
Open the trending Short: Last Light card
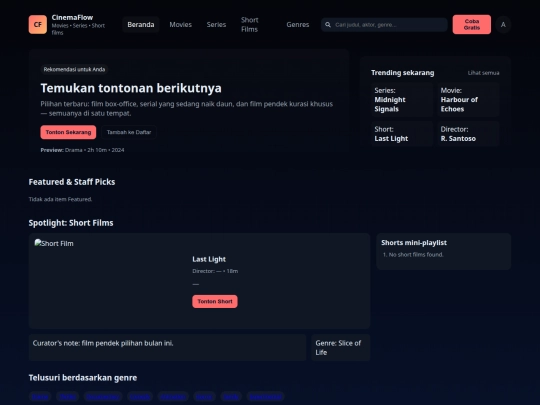[x=402, y=134]
